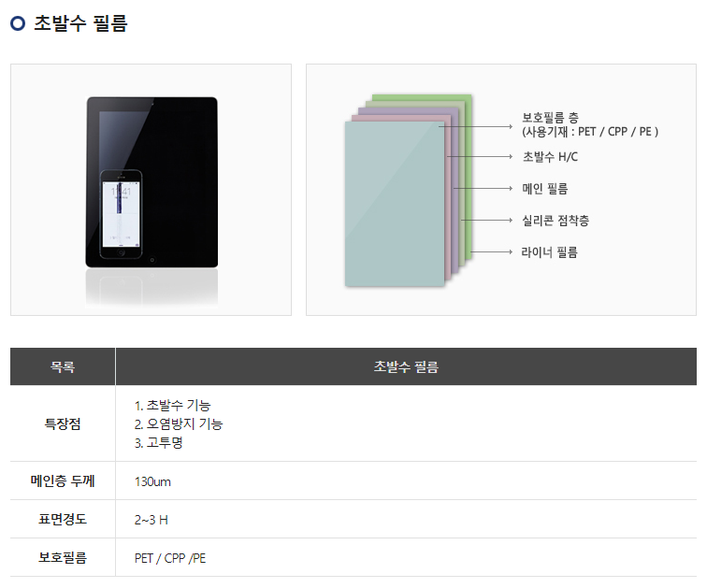The width and height of the screenshot is (707, 588).
Task: Click the arrow pointing to 초발수 H/C
Action: [480, 157]
